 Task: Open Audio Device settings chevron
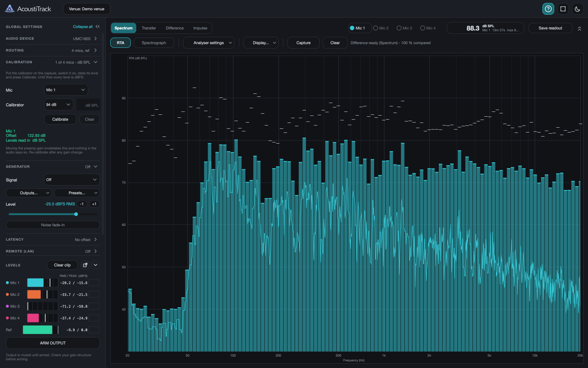click(x=96, y=38)
